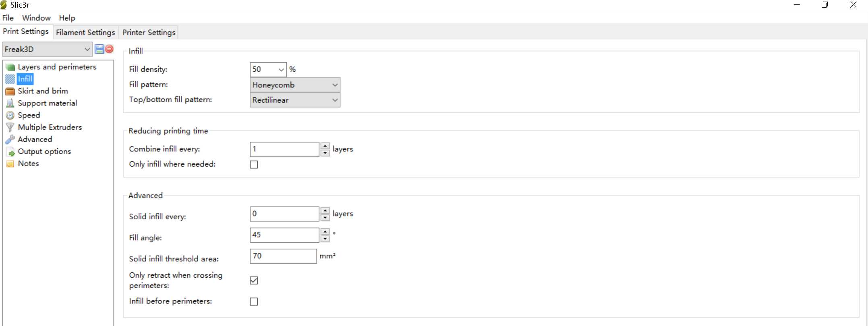Click the Skirt and brim icon
Screen dimensions: 868x326
tap(10, 91)
